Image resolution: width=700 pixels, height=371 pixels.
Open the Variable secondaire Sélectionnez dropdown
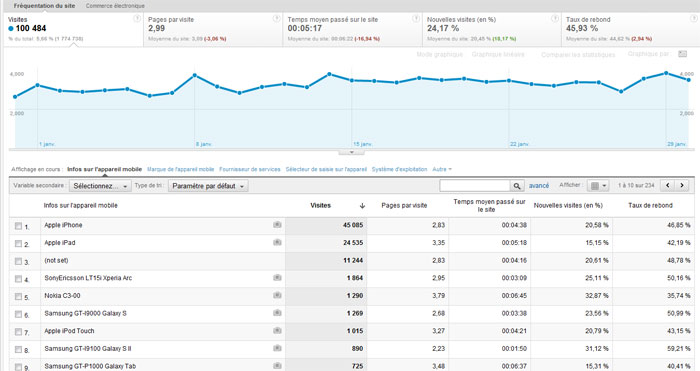coord(100,186)
